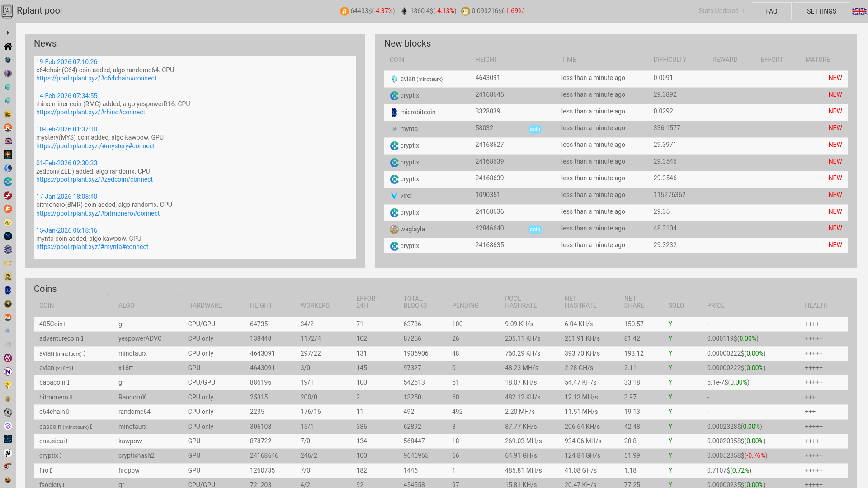Open the mynta connect link
The height and width of the screenshot is (488, 868).
[x=92, y=247]
